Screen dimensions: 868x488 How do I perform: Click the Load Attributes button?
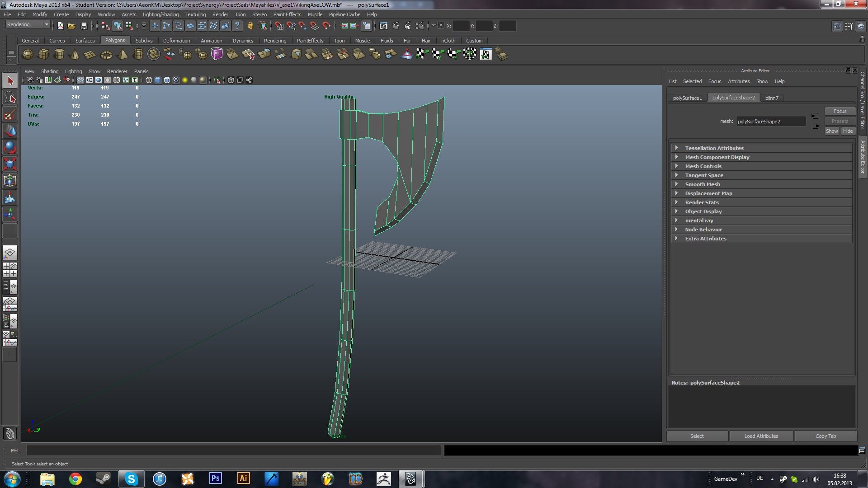[x=761, y=436]
